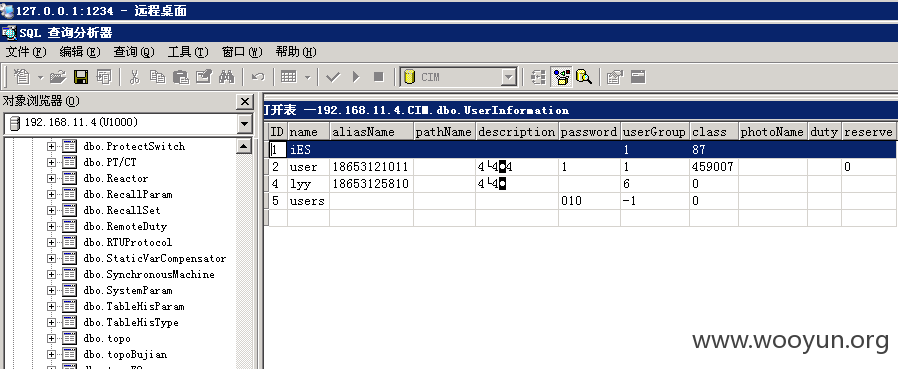Click dbo.SynchronousMachine table icon
The height and width of the screenshot is (369, 898).
tap(69, 274)
